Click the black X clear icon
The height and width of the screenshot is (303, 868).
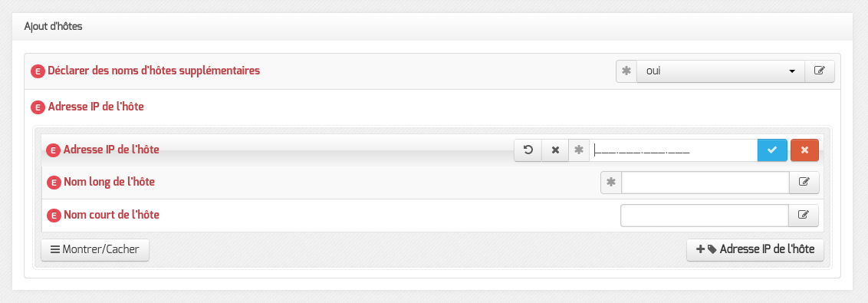coord(555,150)
